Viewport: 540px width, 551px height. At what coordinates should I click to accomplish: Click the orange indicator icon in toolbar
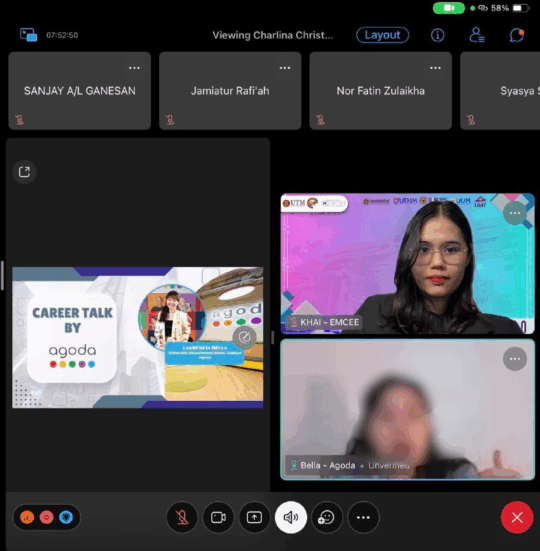pyautogui.click(x=27, y=517)
